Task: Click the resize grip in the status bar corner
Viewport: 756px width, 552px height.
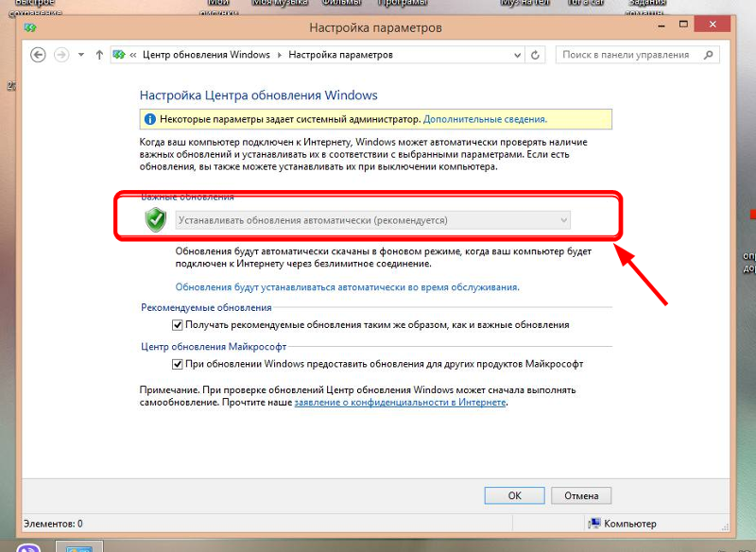Action: tap(726, 527)
